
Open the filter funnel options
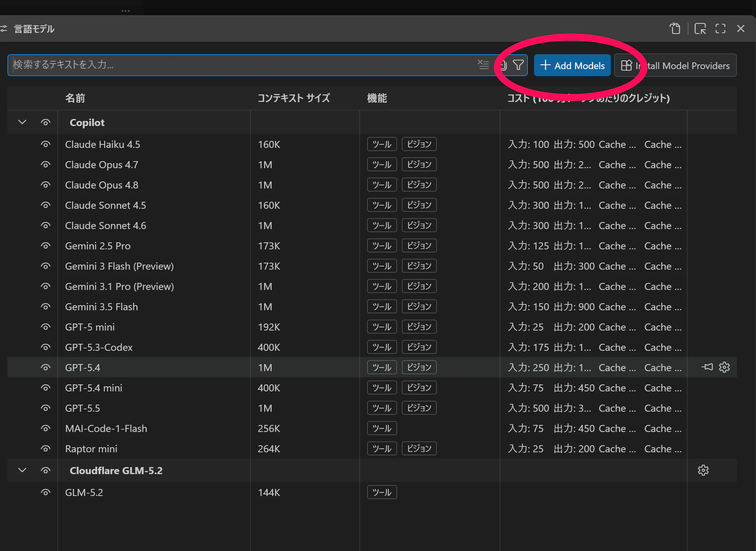click(518, 65)
